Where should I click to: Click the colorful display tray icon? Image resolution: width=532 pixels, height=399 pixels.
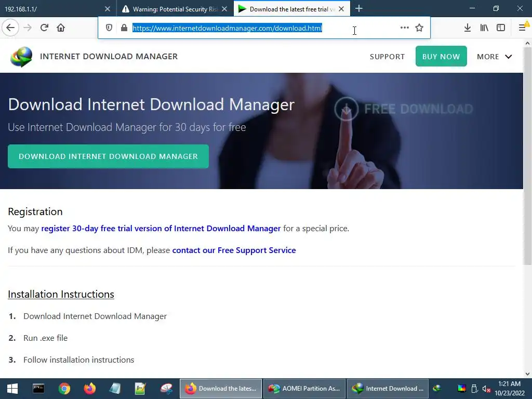[462, 389]
